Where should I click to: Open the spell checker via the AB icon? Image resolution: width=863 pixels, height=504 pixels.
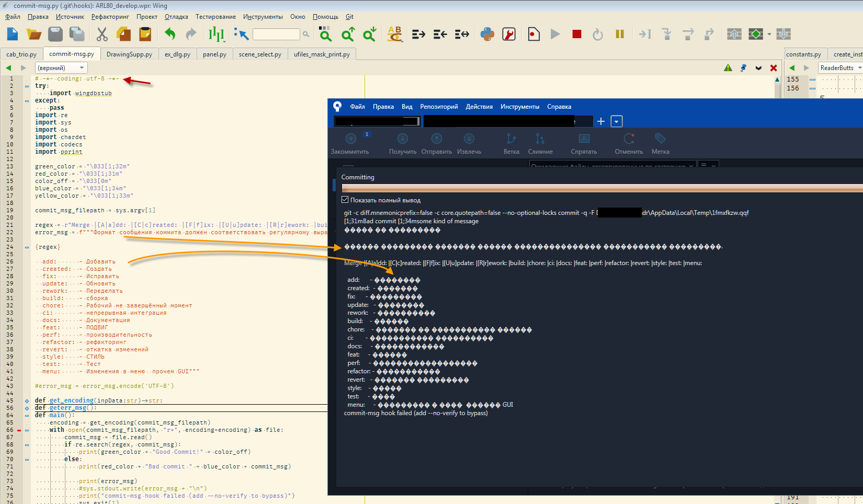pyautogui.click(x=395, y=34)
